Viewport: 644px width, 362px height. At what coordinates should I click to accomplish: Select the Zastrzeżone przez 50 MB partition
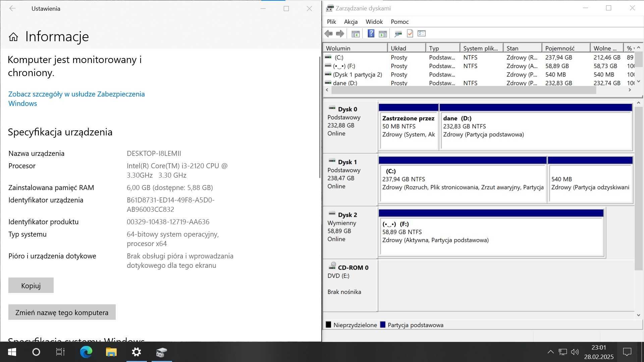pos(409,127)
